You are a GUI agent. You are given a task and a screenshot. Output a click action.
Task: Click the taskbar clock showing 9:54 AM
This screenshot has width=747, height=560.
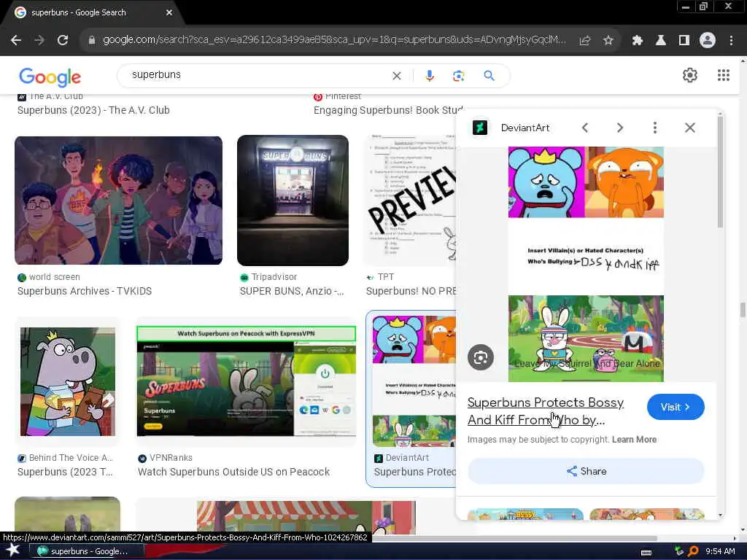pos(720,551)
